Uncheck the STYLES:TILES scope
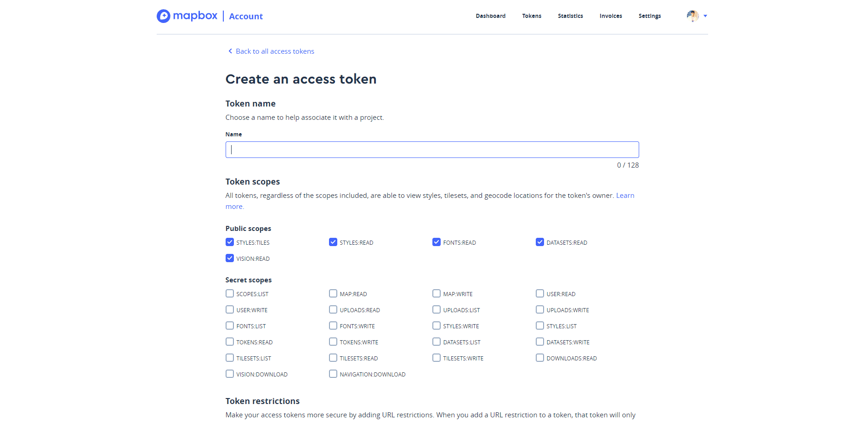Screen dimensions: 868x421 [230, 242]
